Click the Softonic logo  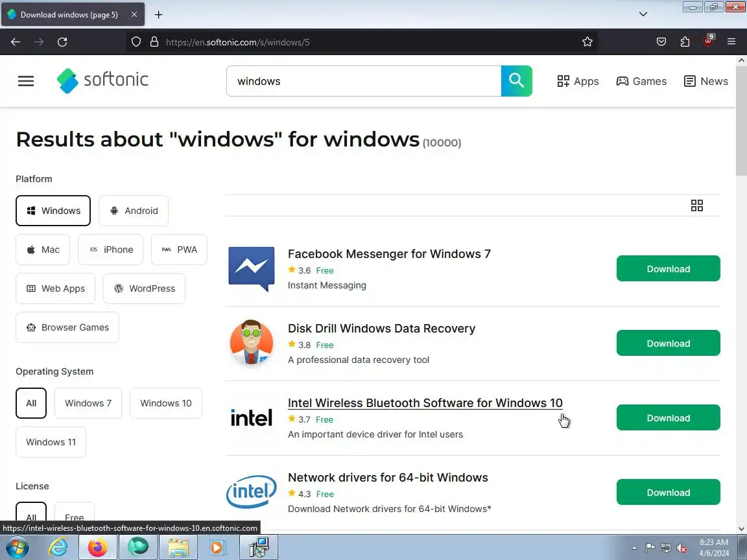(x=102, y=80)
